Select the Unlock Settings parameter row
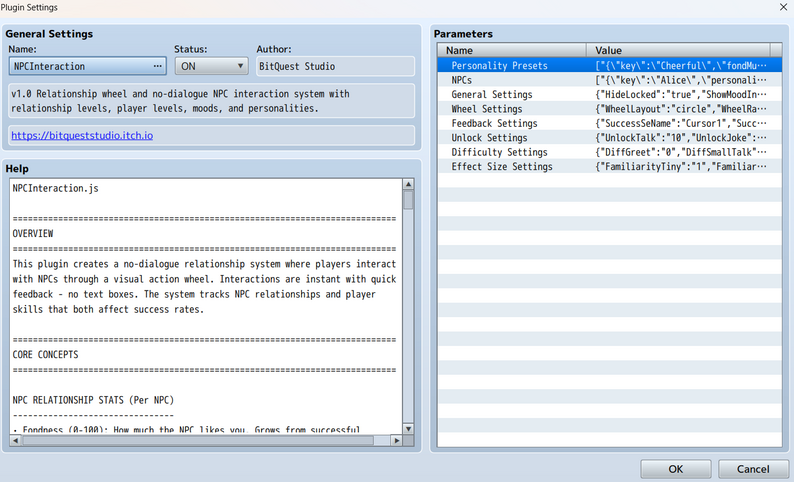This screenshot has width=794, height=482. (x=610, y=138)
